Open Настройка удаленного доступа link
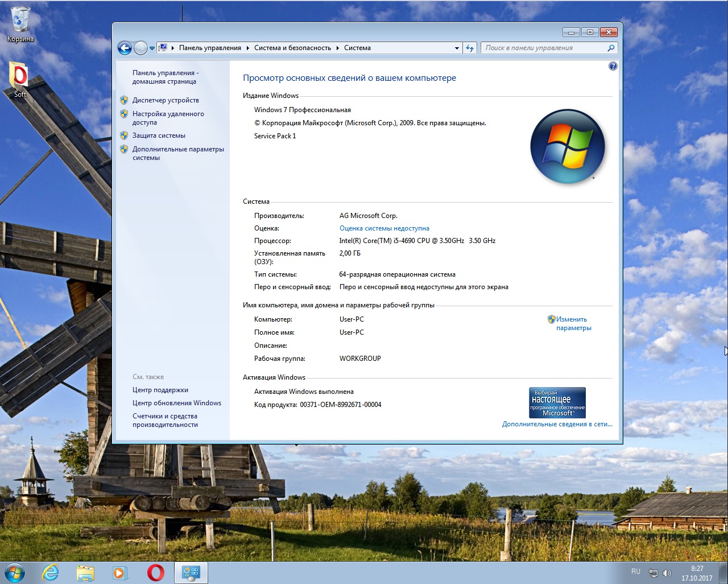The width and height of the screenshot is (728, 584). [x=168, y=118]
